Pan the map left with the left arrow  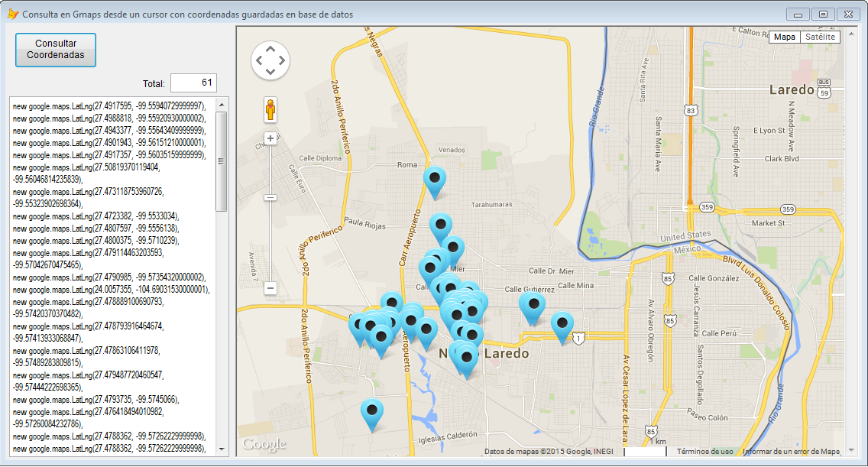pos(259,60)
